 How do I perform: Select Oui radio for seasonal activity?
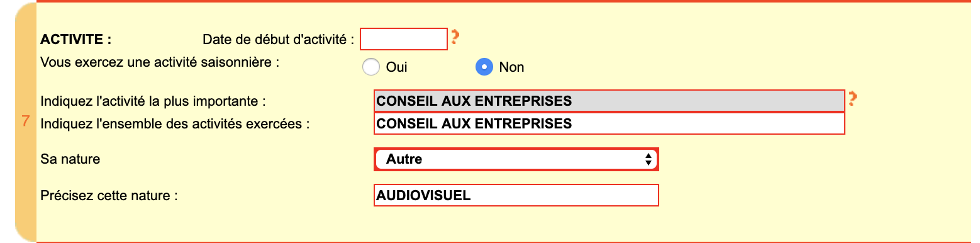click(372, 67)
